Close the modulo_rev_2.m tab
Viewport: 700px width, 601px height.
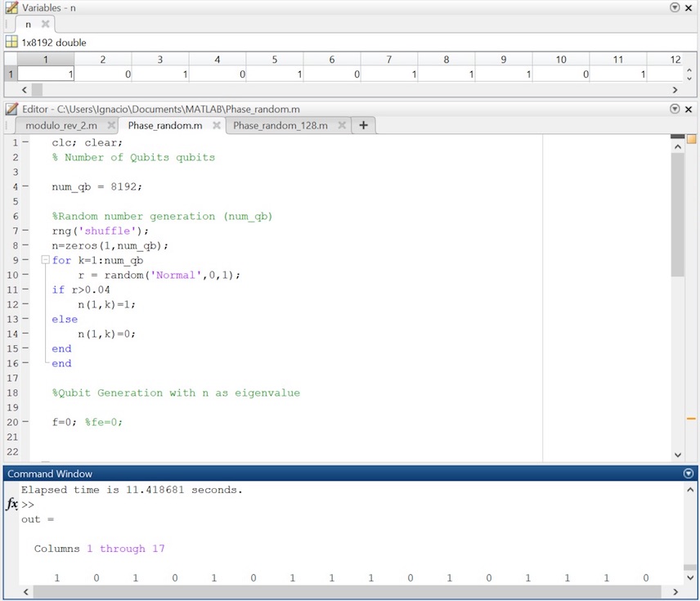(110, 126)
